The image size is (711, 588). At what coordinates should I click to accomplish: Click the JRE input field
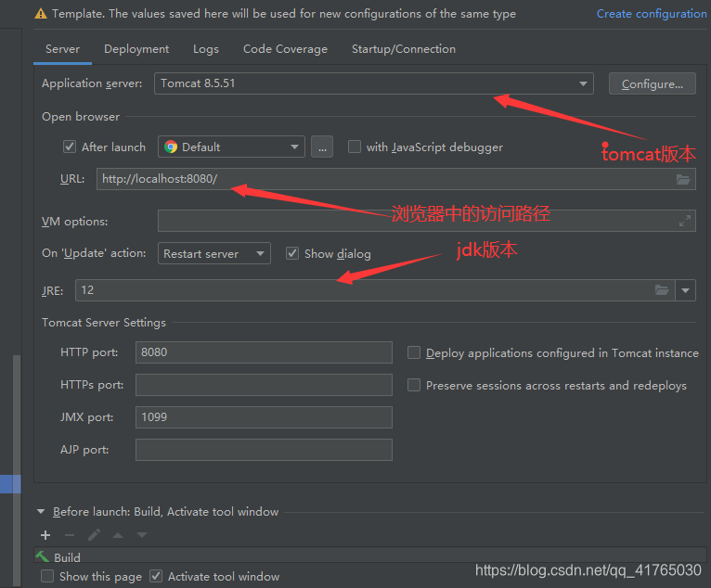coord(375,290)
